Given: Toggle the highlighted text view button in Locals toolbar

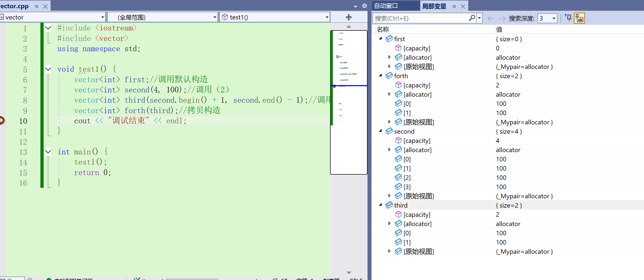Looking at the screenshot, I should pyautogui.click(x=579, y=18).
